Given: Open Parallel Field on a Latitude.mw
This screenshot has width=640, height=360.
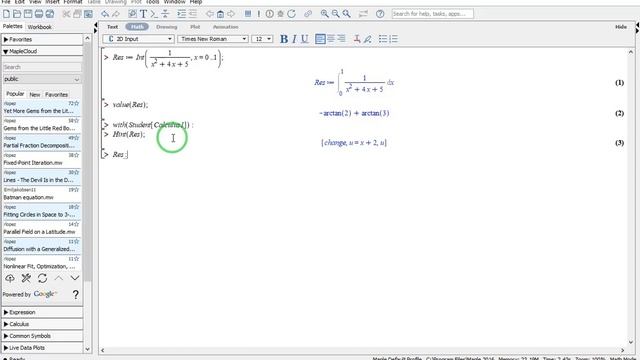Looking at the screenshot, I should [x=42, y=229].
